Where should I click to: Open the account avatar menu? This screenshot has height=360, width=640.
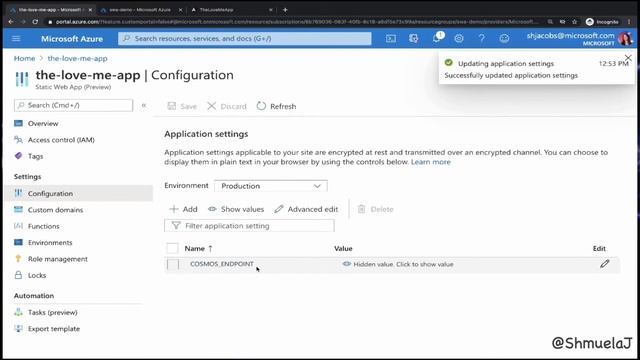625,38
